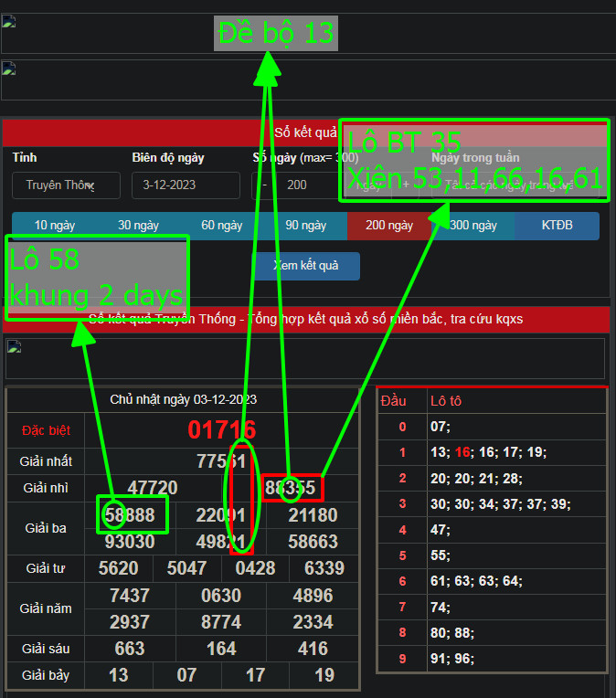
Task: Open the Tỉnh dropdown showing Truyền Thống
Action: click(66, 185)
